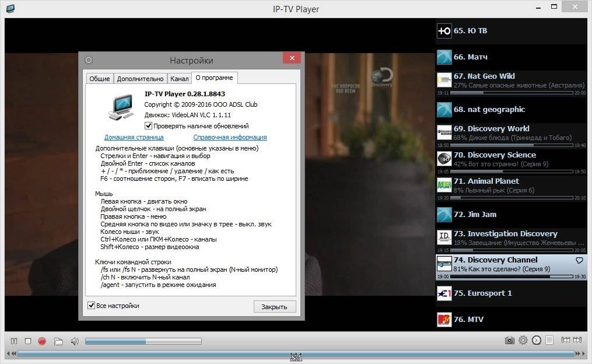
Task: Select channel 72. Jim Jam
Action: (x=511, y=215)
